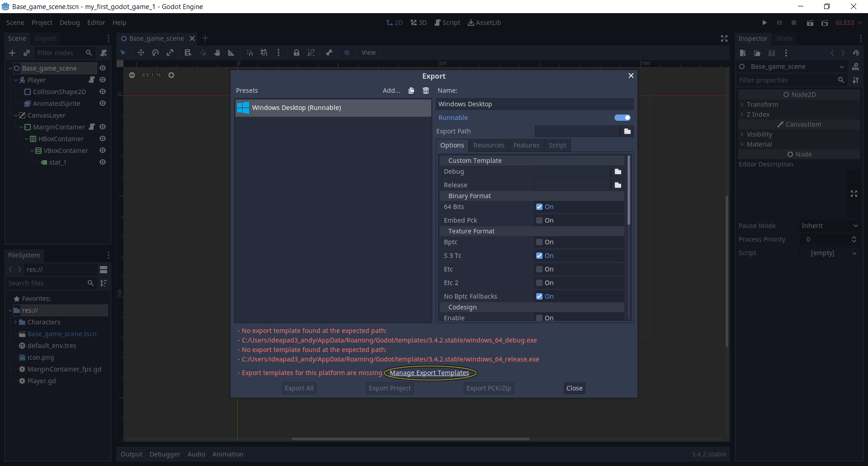Click play project button
The image size is (868, 466).
(x=764, y=23)
